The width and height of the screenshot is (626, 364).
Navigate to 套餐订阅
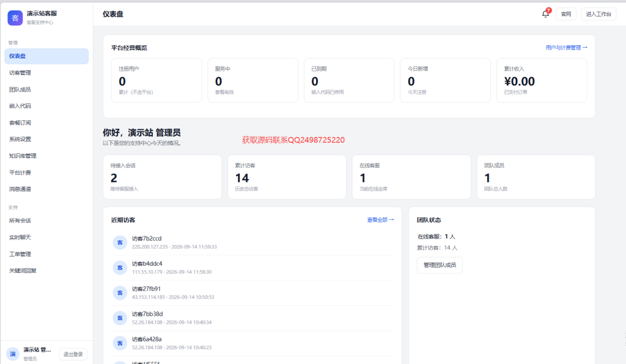[x=46, y=123]
